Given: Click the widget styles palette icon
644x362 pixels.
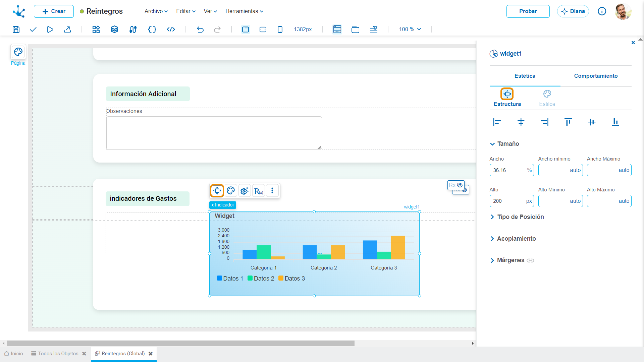Looking at the screenshot, I should [231, 191].
